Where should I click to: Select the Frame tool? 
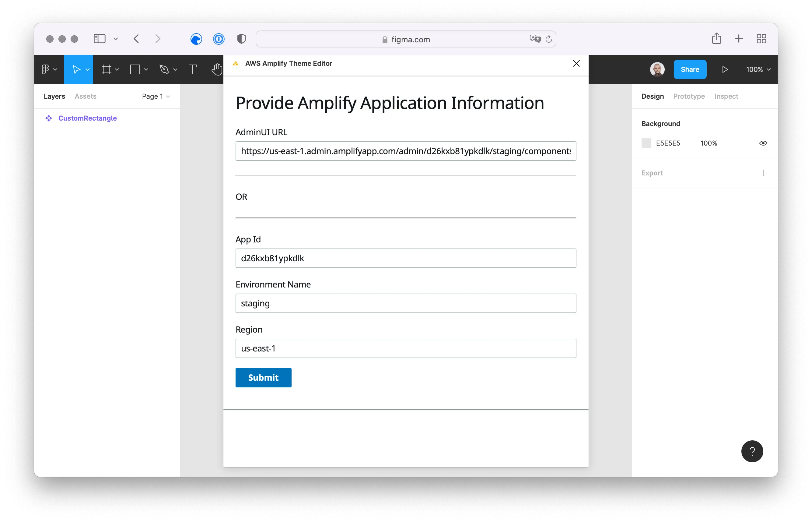click(x=106, y=69)
